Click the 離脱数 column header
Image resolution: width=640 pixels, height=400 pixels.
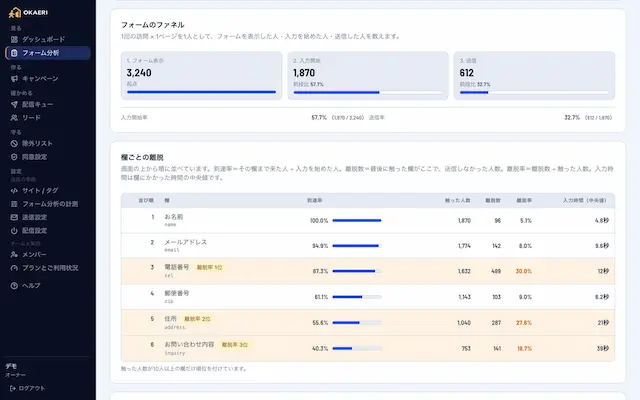493,200
